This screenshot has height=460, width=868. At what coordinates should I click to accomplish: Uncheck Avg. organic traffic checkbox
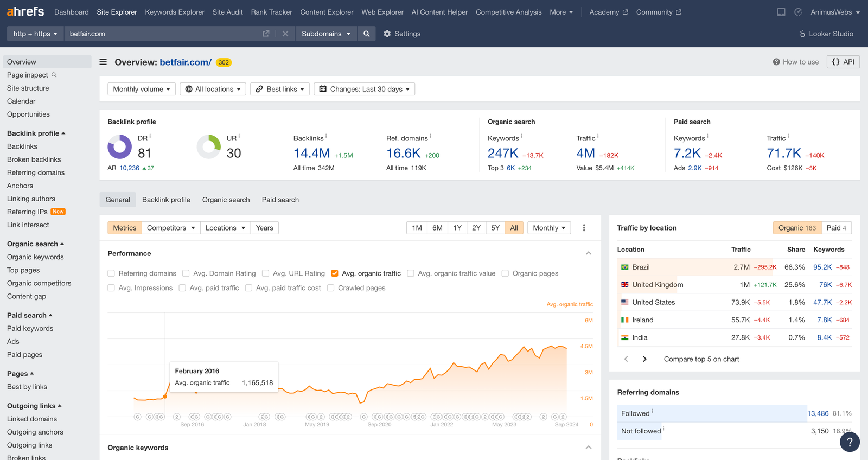335,273
